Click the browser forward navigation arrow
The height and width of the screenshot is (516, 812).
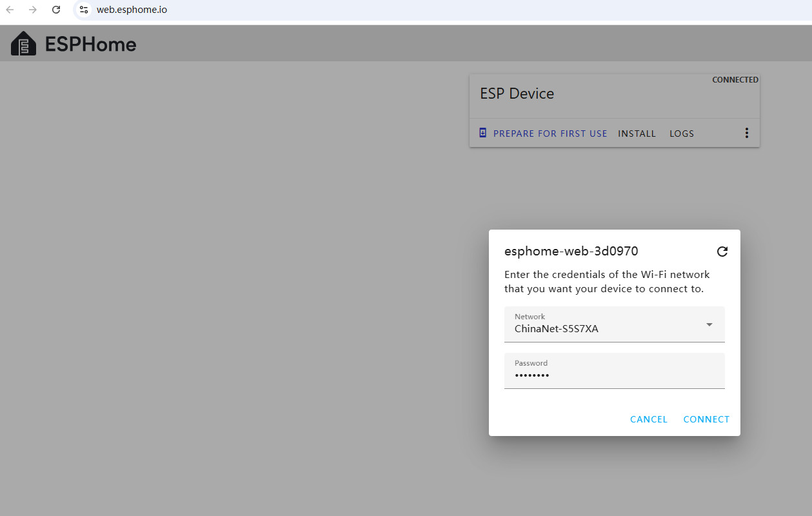[33, 10]
